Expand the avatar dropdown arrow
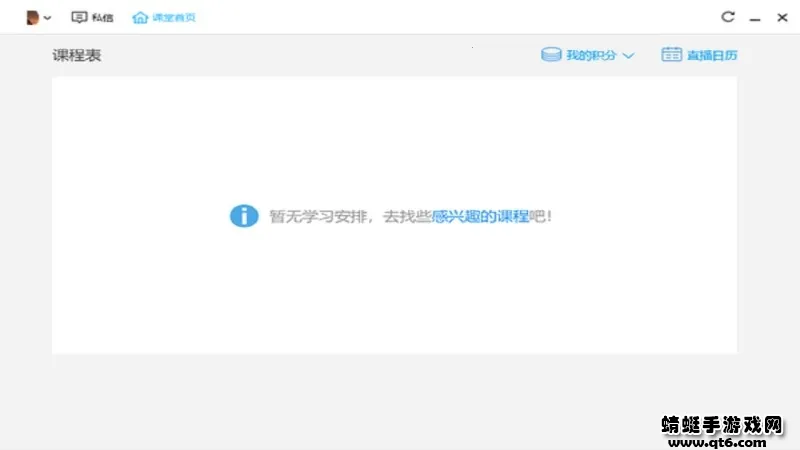 (x=47, y=18)
